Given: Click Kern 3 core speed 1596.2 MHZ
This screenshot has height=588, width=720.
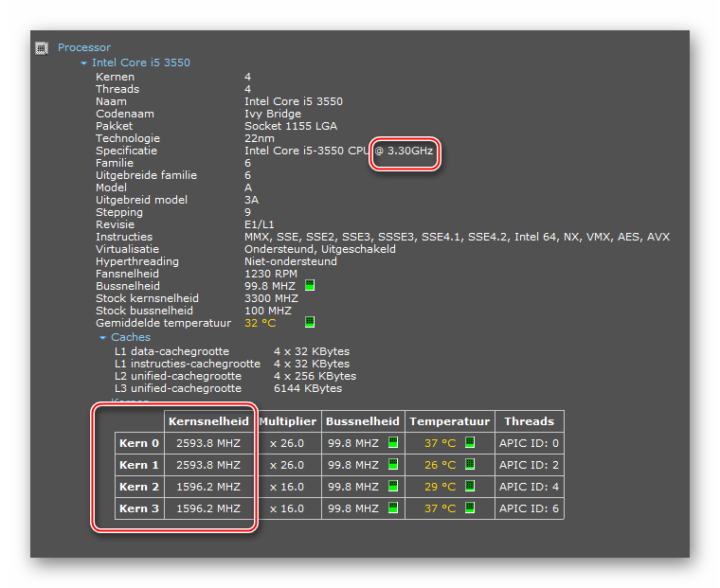Looking at the screenshot, I should click(x=208, y=508).
